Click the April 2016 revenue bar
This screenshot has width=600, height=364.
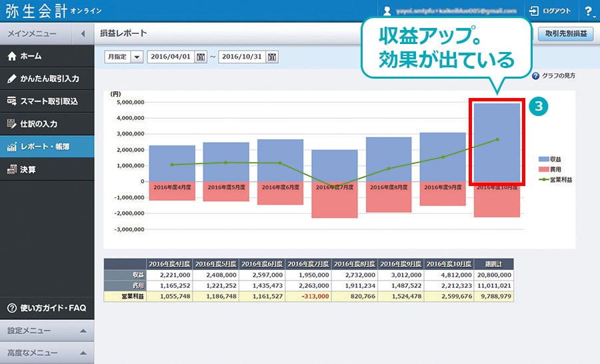pos(172,163)
